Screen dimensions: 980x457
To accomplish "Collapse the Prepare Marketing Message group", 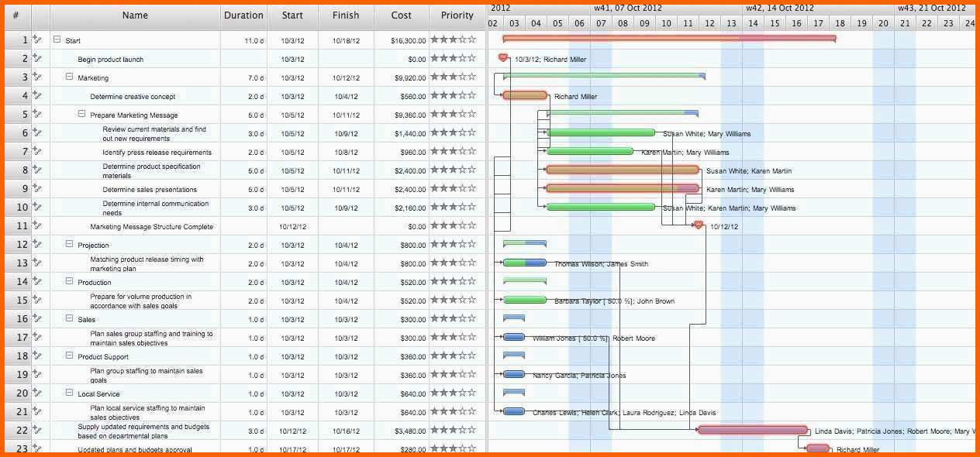I will (81, 114).
